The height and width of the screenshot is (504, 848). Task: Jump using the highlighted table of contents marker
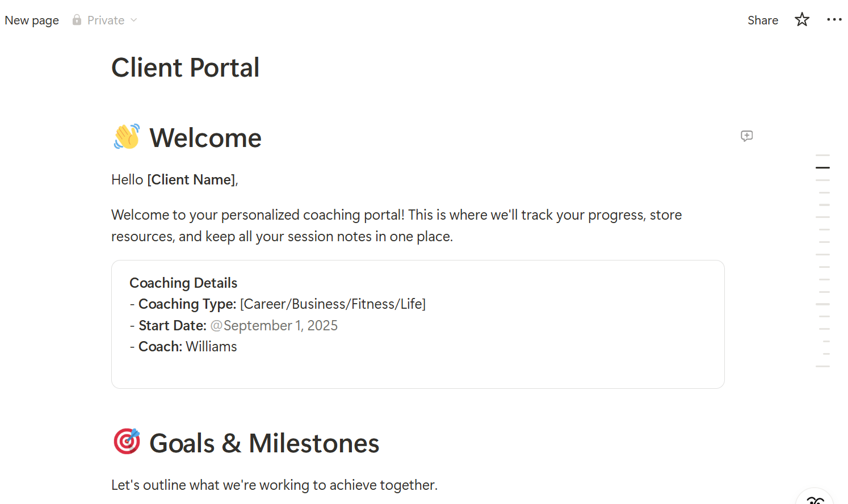(x=822, y=167)
